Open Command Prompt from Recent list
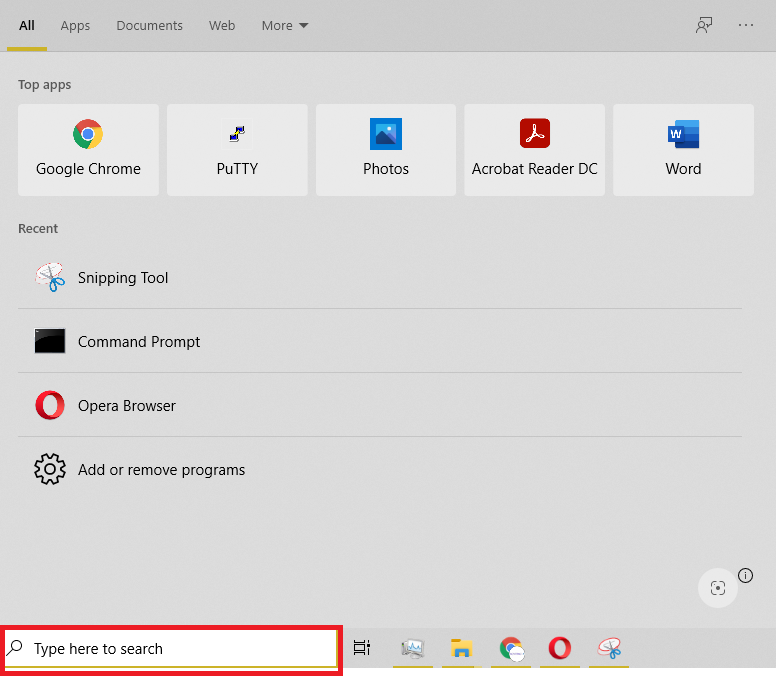The width and height of the screenshot is (776, 678). [x=380, y=341]
